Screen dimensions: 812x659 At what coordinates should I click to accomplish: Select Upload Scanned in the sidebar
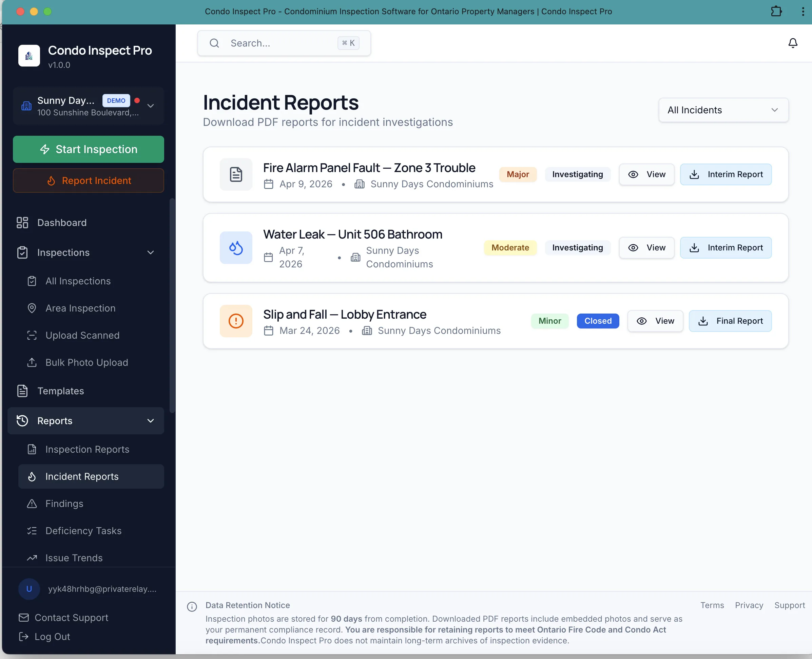pyautogui.click(x=91, y=336)
